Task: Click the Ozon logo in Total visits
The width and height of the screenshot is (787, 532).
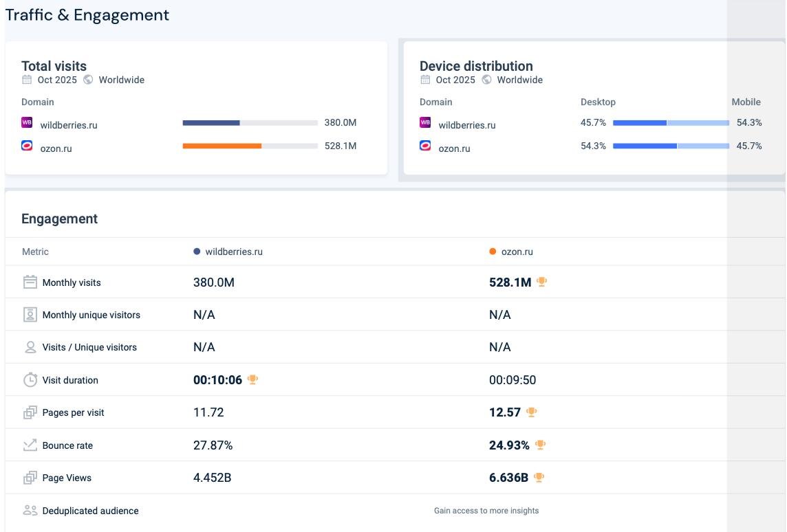Action: coord(27,146)
